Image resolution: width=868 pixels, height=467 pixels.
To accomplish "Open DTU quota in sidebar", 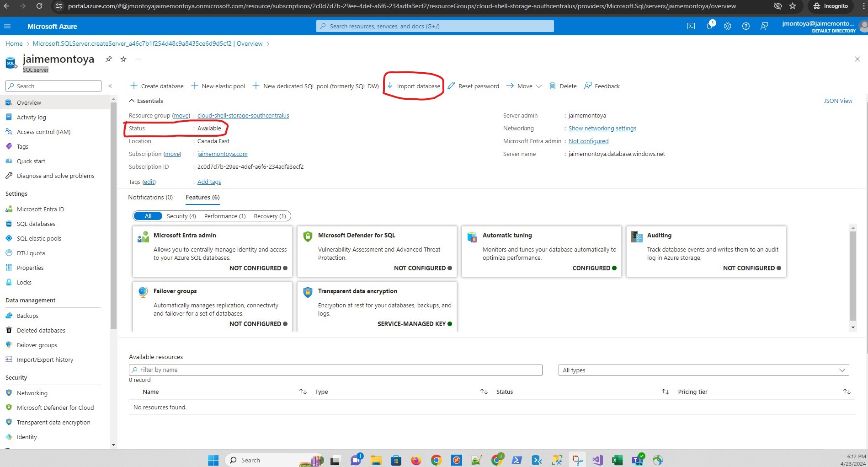I will pyautogui.click(x=31, y=253).
